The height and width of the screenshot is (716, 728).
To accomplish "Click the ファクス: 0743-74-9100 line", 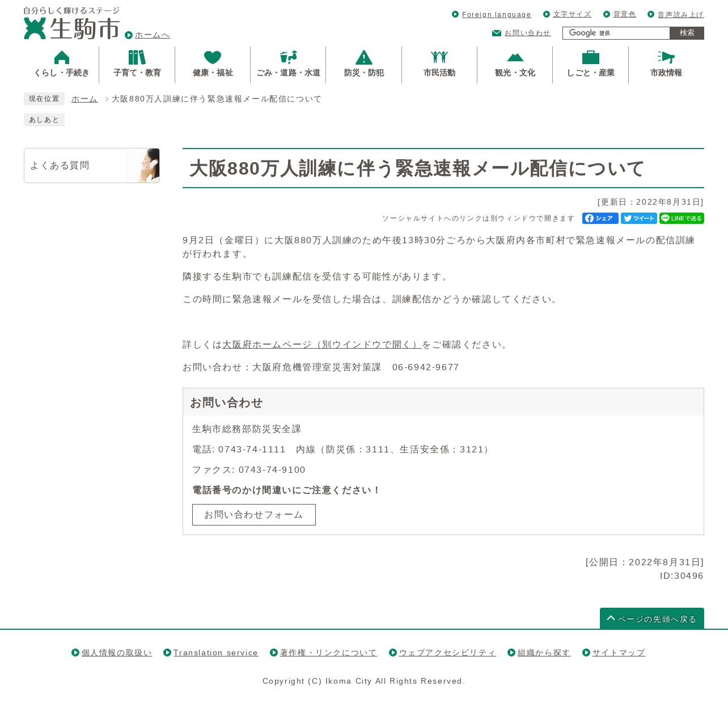I will (x=249, y=470).
